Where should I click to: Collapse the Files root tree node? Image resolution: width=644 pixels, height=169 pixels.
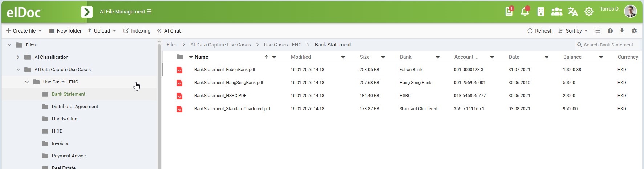(x=9, y=45)
